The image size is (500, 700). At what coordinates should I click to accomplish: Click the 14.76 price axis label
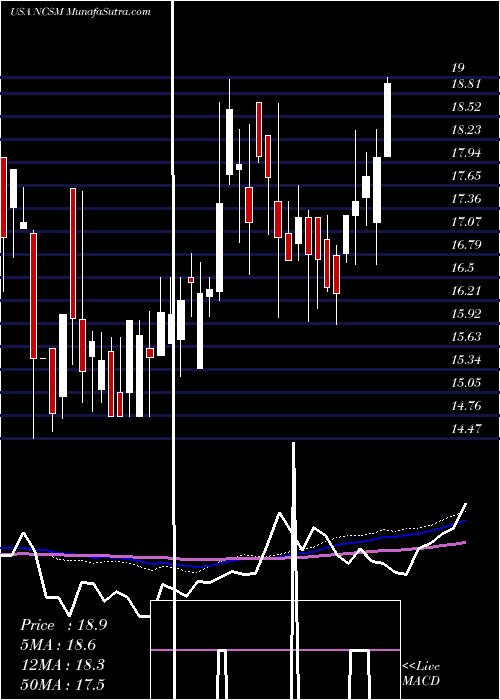tap(466, 405)
